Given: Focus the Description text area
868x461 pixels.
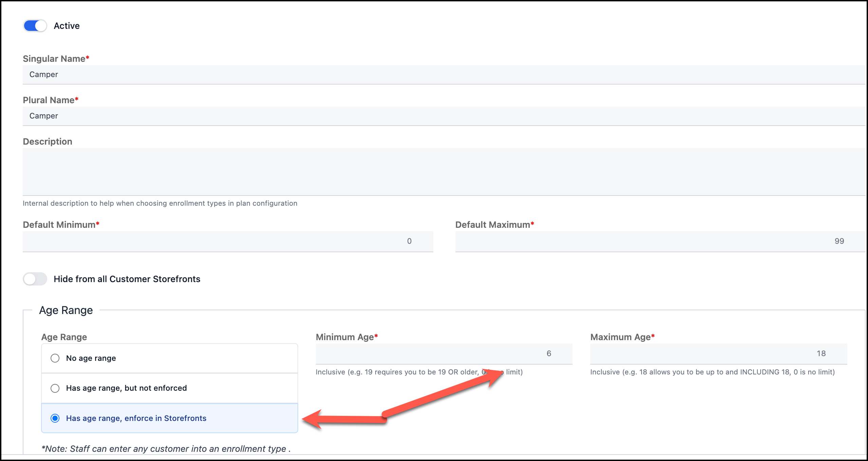Looking at the screenshot, I should click(441, 172).
